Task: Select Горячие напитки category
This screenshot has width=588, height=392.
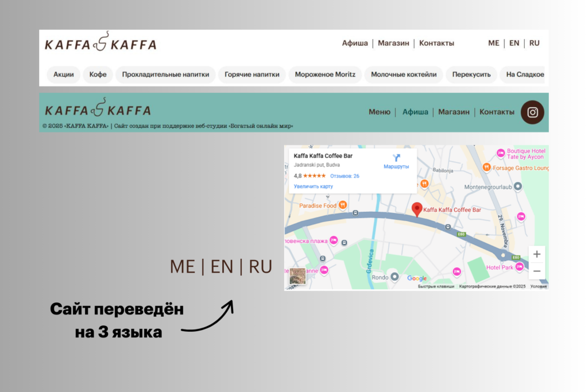Action: 252,74
